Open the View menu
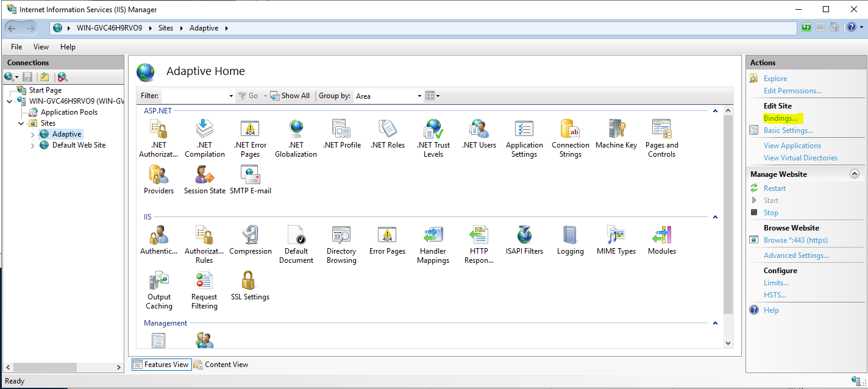 41,47
